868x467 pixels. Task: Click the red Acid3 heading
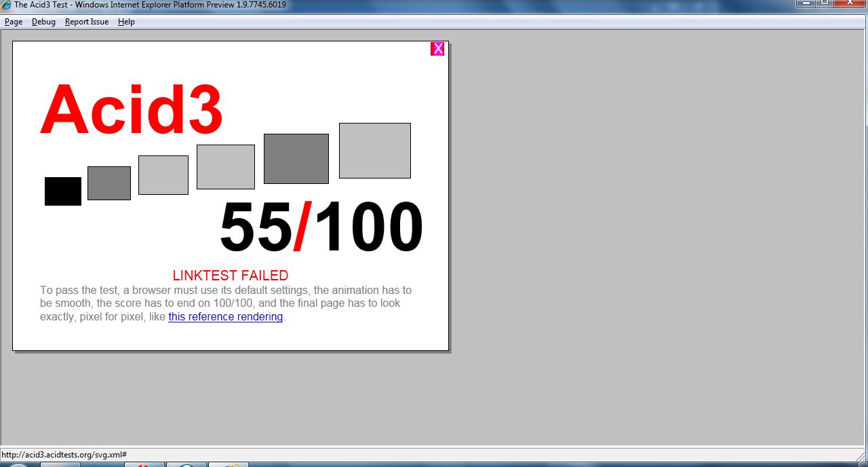pos(132,107)
